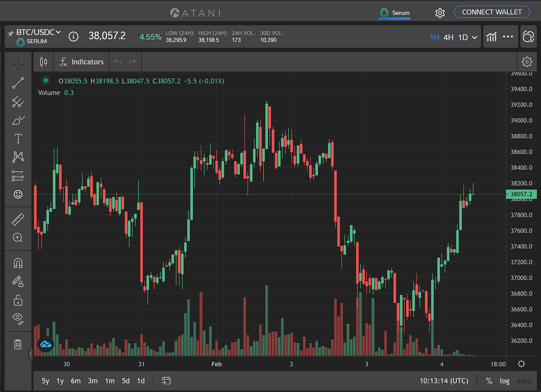Open the emoji icons tool
541x392 pixels.
pos(18,194)
